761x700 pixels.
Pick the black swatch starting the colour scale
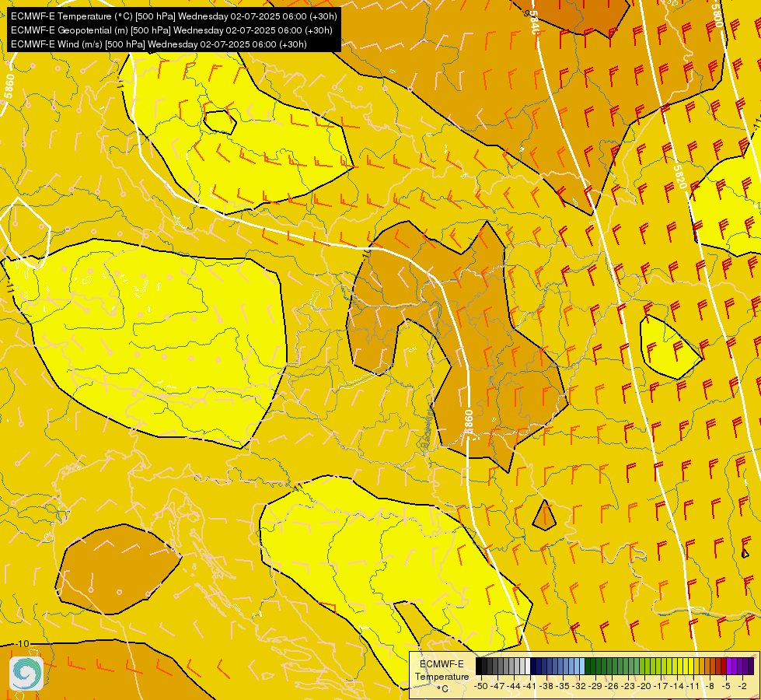479,666
